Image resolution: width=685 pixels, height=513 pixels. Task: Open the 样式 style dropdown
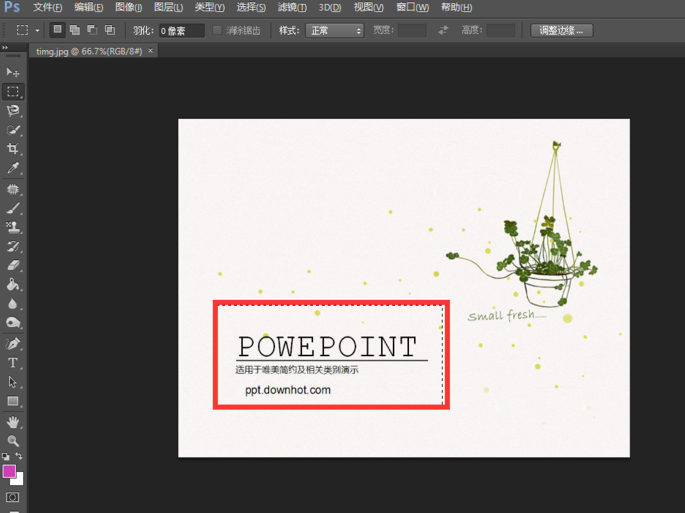pyautogui.click(x=335, y=31)
